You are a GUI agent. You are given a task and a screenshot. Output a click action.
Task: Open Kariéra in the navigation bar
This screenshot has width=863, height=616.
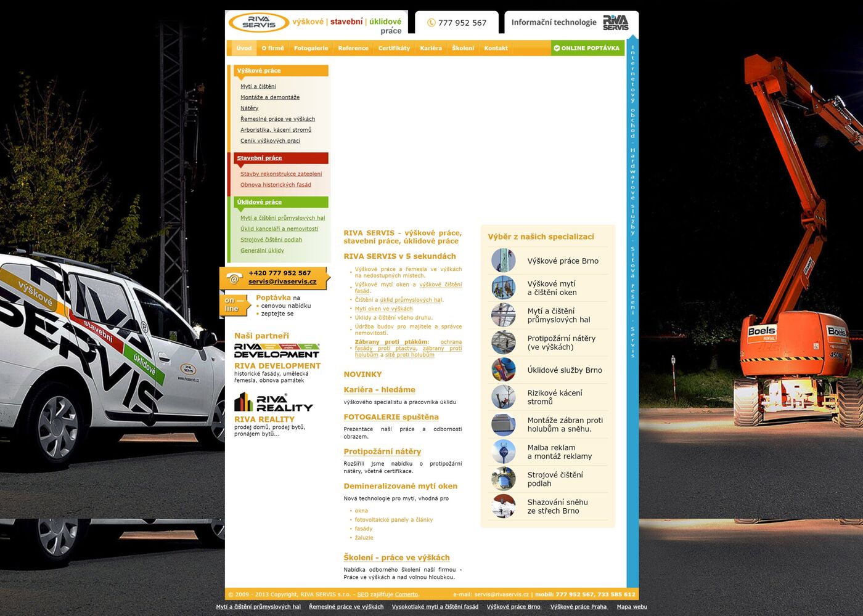pos(431,48)
